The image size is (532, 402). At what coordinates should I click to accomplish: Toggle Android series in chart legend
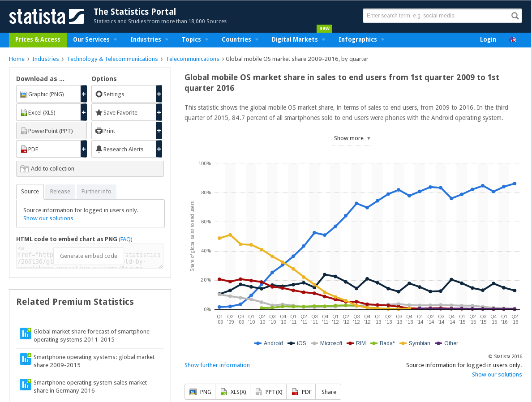point(269,343)
